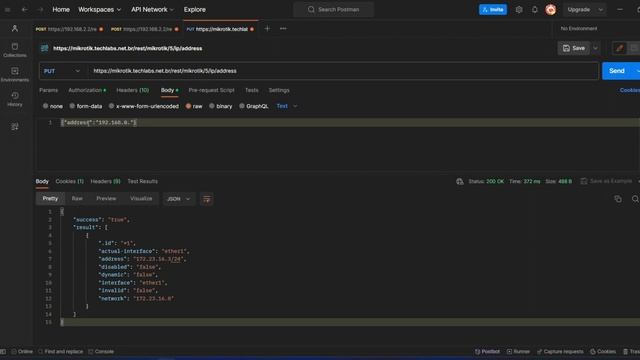This screenshot has width=640, height=360.
Task: Go forward with the right arrow
Action: (40, 9)
